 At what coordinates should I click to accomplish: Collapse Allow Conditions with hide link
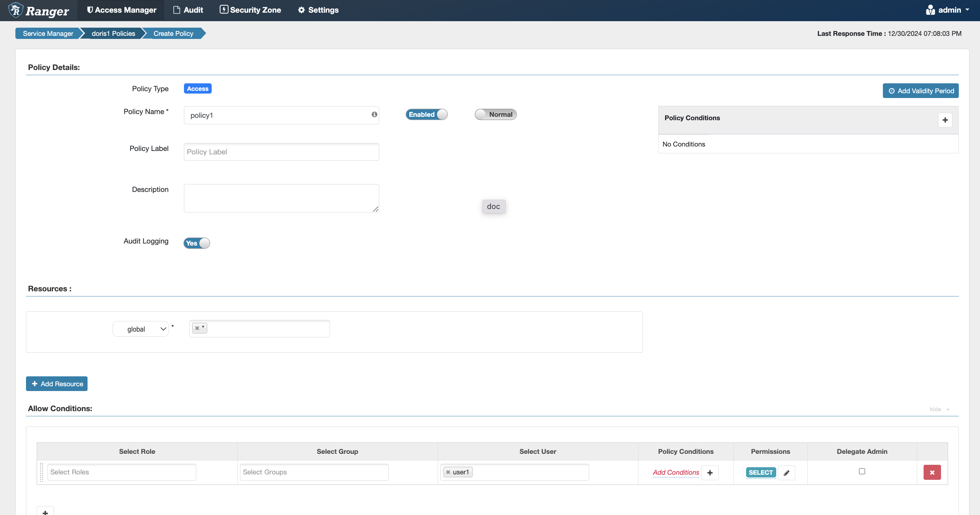[x=936, y=409]
